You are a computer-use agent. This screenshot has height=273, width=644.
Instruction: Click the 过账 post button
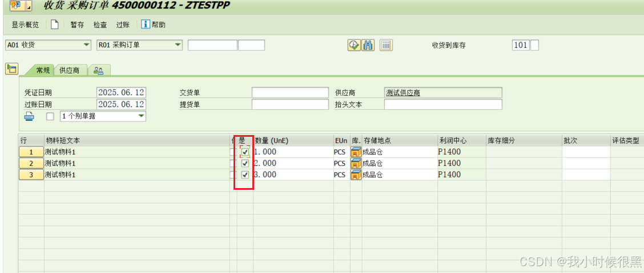[x=123, y=25]
